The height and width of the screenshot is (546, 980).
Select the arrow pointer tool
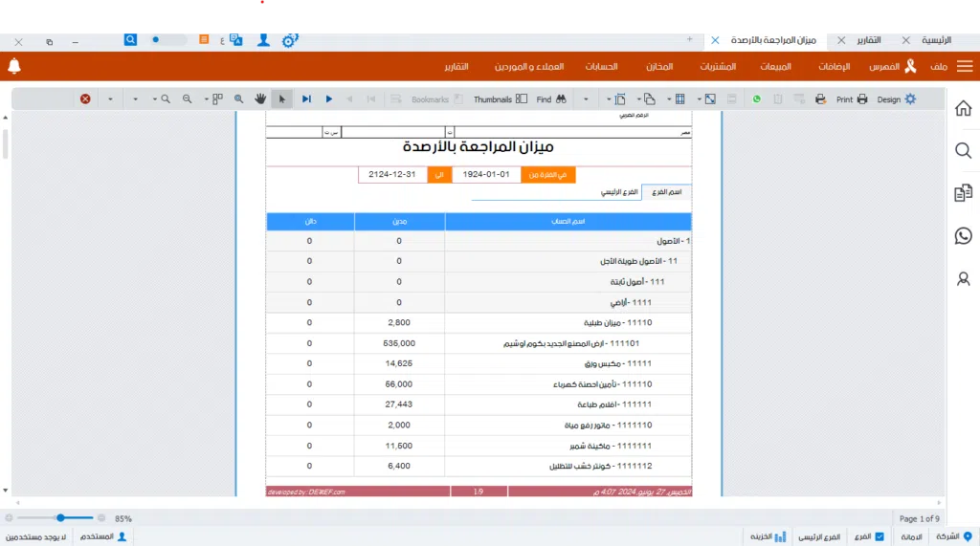tap(282, 98)
